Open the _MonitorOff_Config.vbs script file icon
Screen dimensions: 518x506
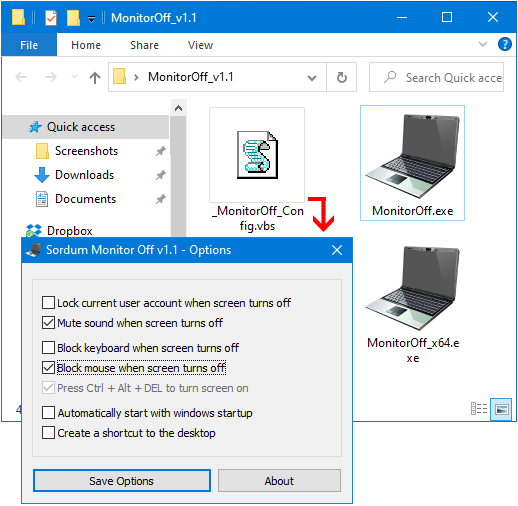[257, 155]
